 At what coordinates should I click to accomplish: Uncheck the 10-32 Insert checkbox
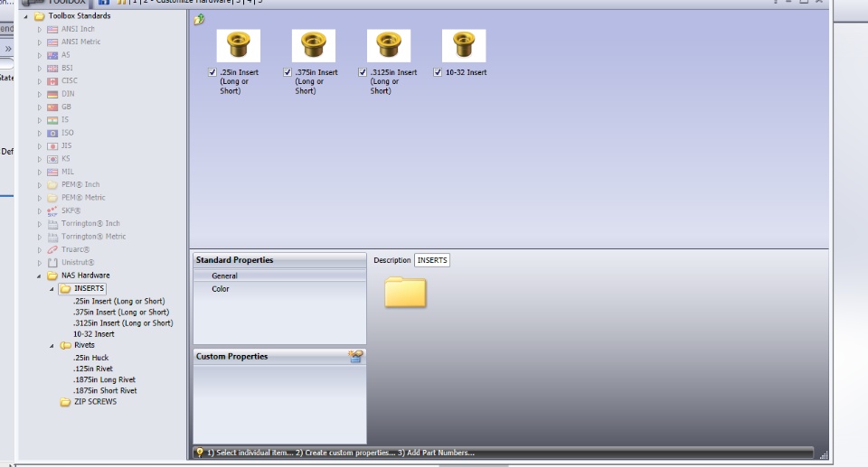438,72
